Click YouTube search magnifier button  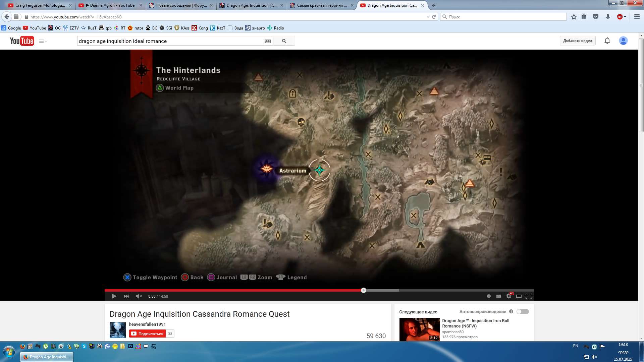coord(284,41)
